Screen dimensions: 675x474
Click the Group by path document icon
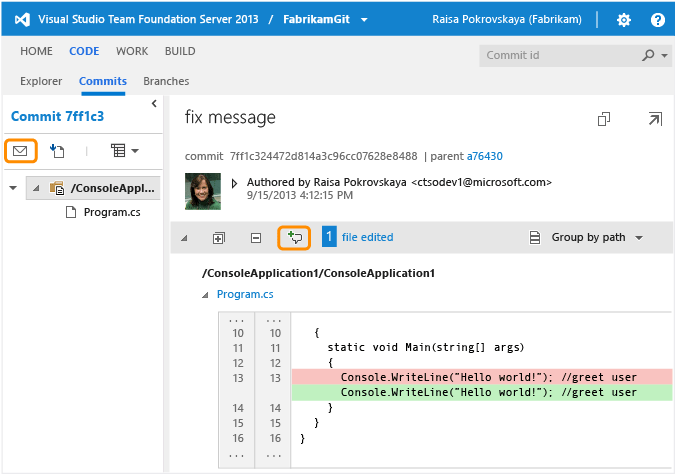pos(535,237)
